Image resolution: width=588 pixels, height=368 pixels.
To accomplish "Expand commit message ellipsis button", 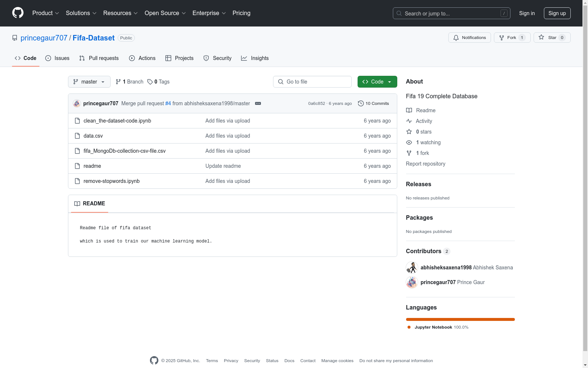I will [x=258, y=103].
